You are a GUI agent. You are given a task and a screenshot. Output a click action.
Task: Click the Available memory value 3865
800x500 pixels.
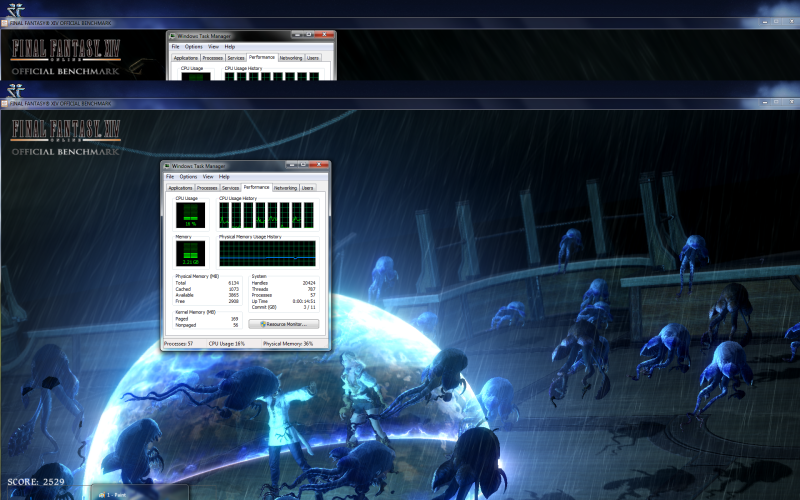tap(234, 295)
